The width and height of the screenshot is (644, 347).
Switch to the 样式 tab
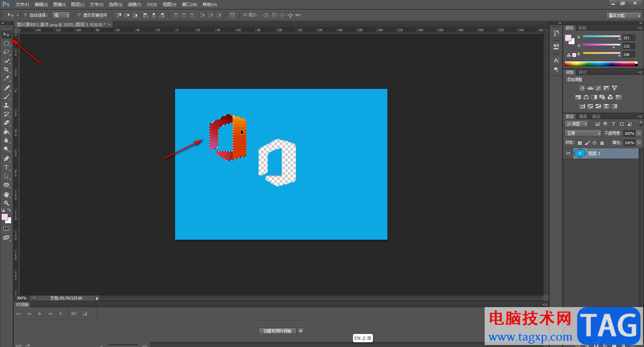pos(583,72)
